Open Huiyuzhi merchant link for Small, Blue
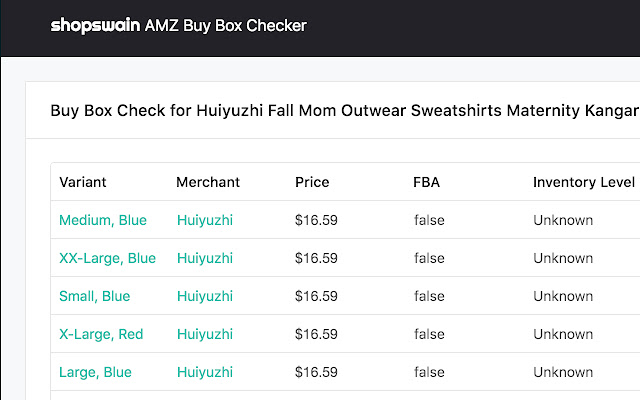 (205, 296)
